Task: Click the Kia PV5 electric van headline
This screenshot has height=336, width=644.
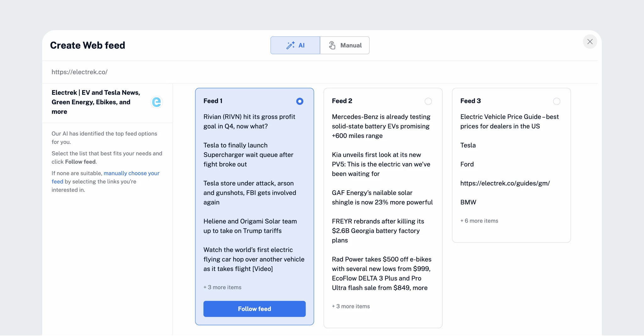Action: tap(381, 164)
